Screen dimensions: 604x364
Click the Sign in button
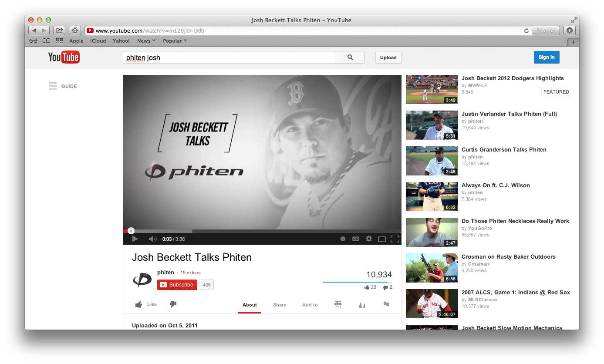[547, 57]
